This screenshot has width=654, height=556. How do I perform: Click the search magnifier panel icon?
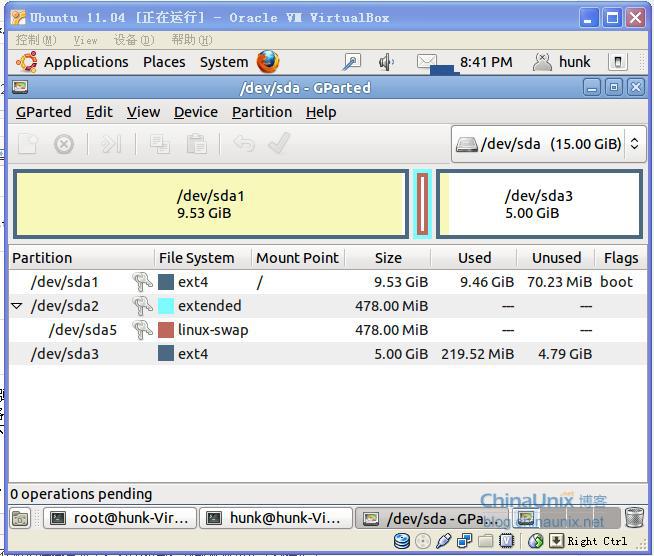click(352, 62)
